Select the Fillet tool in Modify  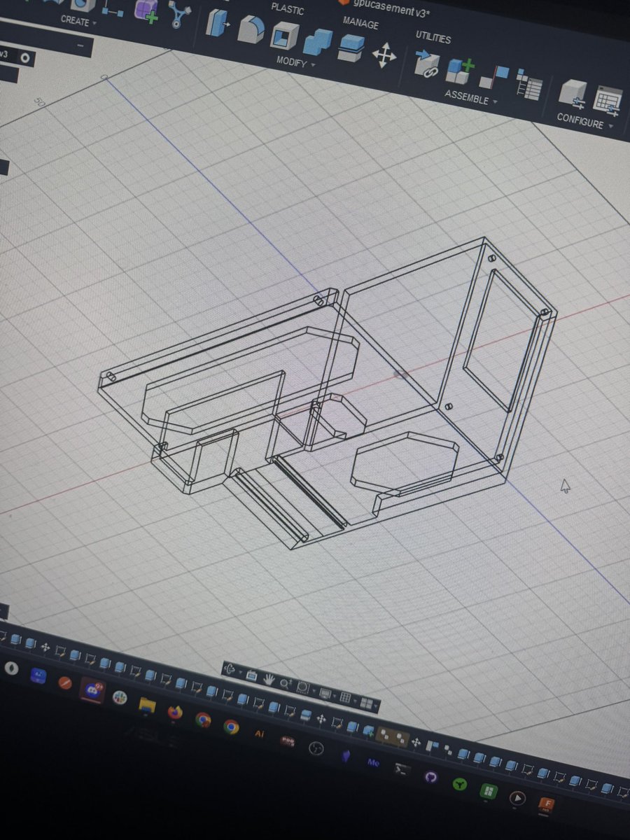(251, 29)
